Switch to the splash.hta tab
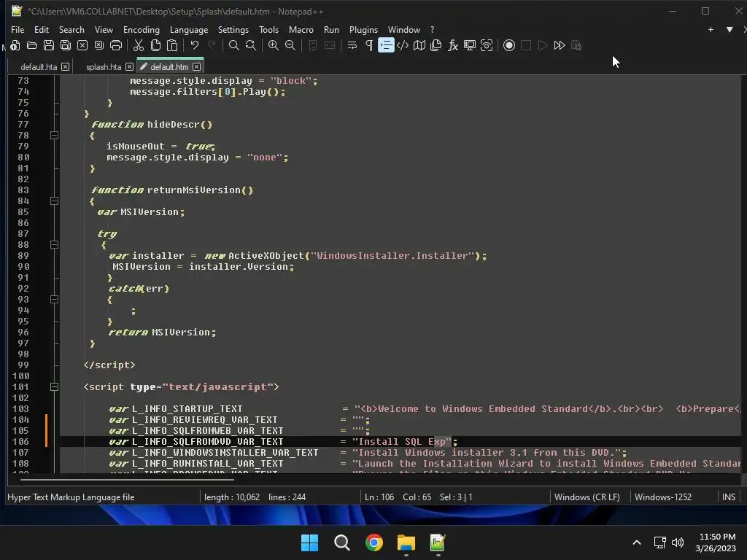The width and height of the screenshot is (747, 560). point(104,66)
